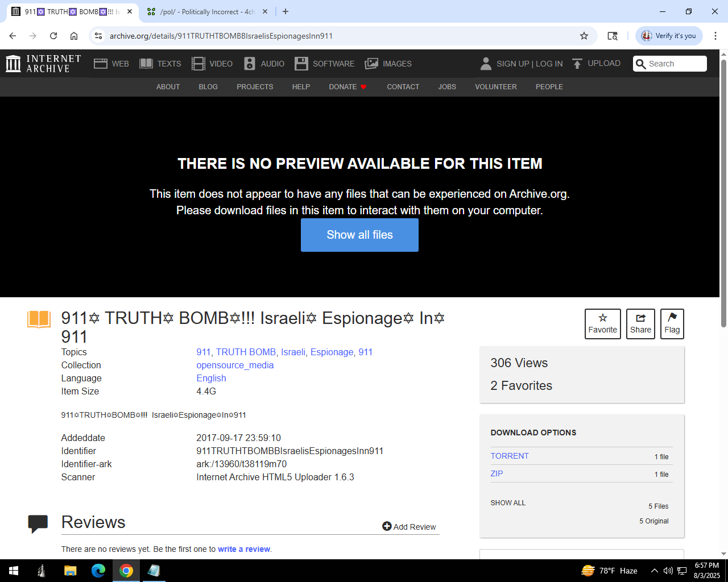Reload the current page

click(x=53, y=36)
